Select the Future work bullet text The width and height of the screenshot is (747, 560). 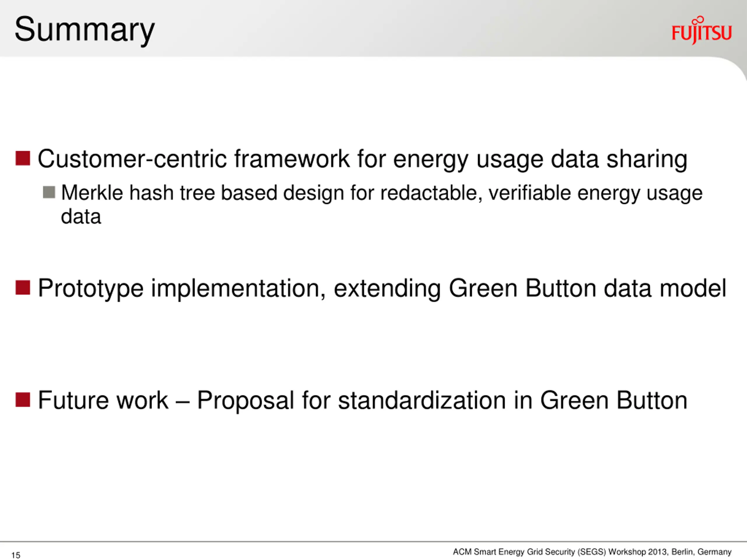[x=362, y=401]
